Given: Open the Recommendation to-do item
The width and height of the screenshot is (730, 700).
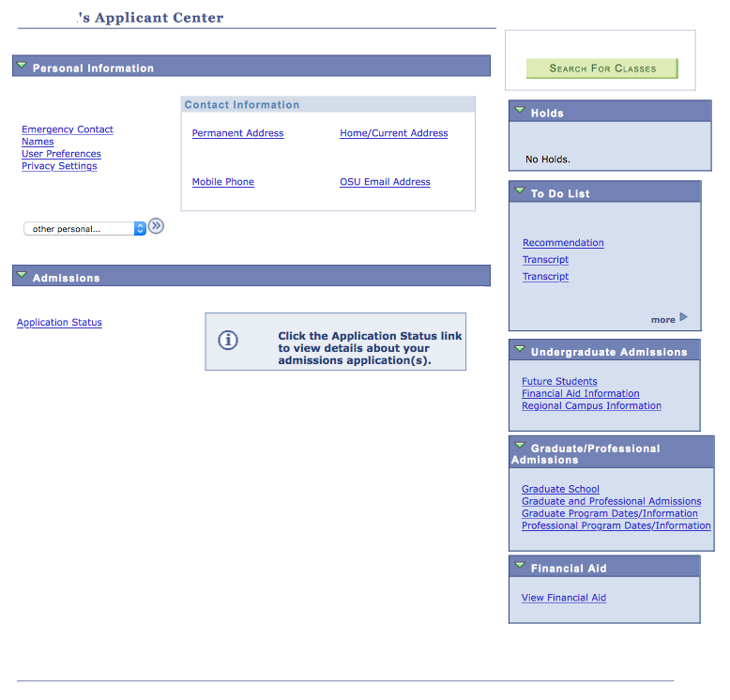Looking at the screenshot, I should click(x=563, y=243).
